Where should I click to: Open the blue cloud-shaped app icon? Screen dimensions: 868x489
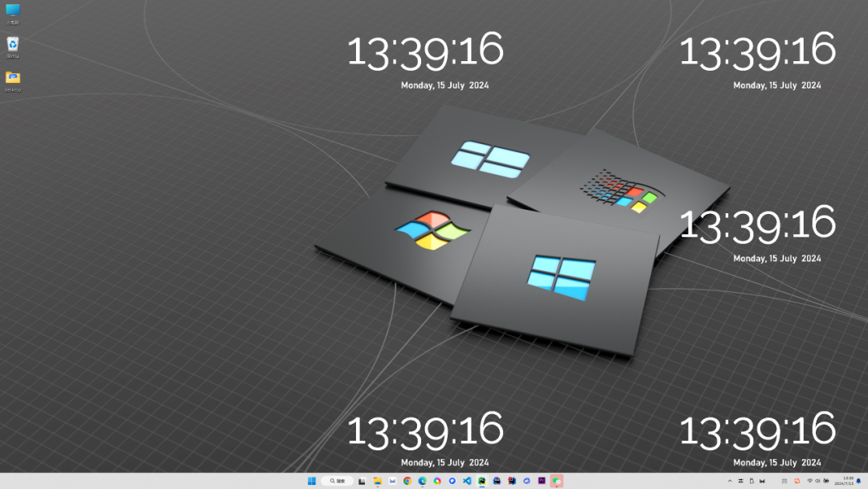(x=526, y=481)
